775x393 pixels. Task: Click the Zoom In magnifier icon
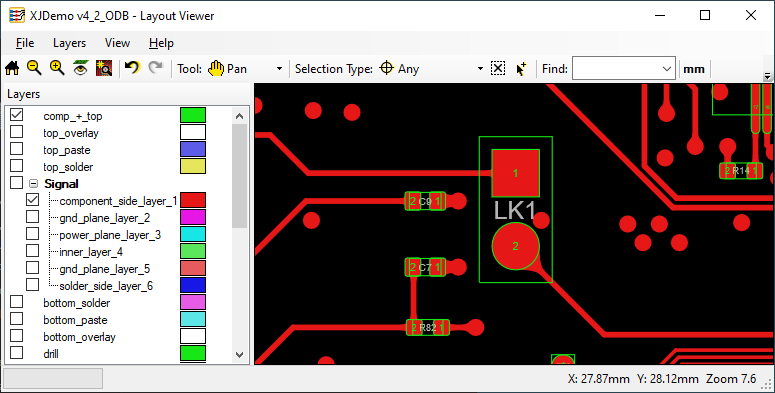57,68
